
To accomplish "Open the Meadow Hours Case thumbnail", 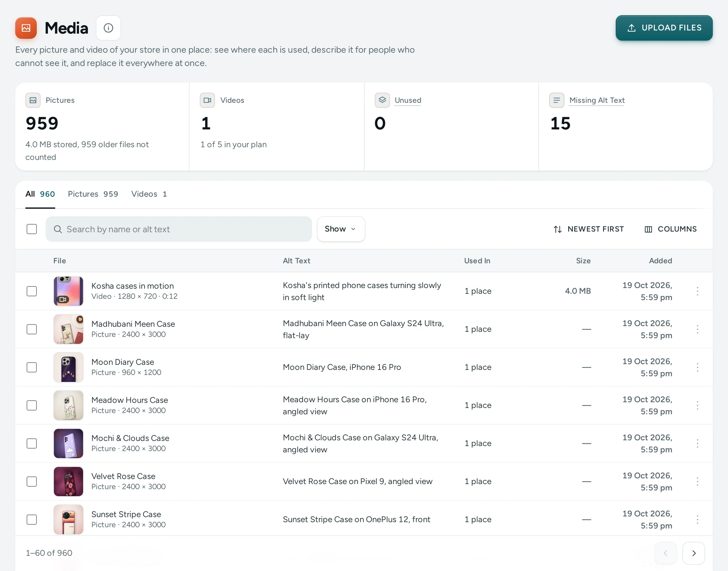I will click(68, 405).
